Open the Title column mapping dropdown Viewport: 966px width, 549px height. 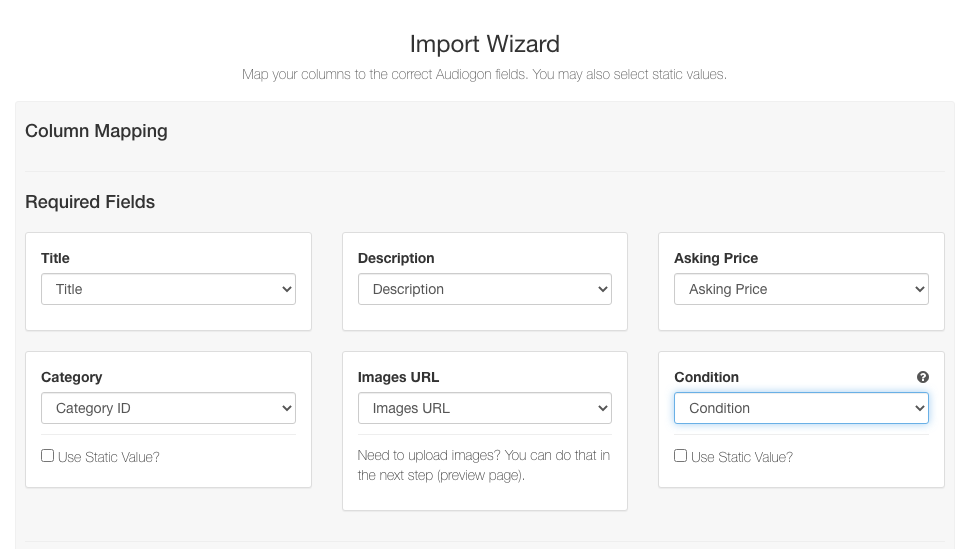168,289
